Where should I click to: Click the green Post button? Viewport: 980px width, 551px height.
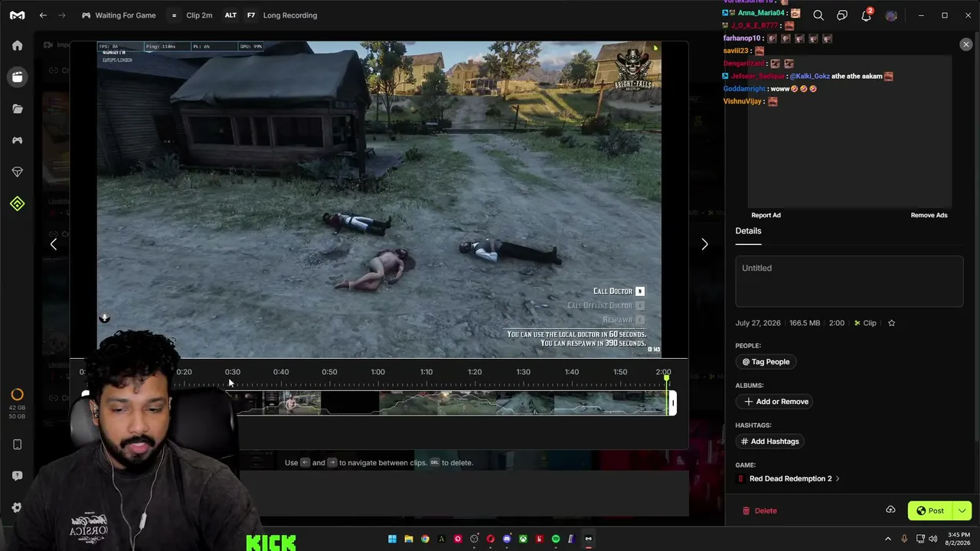(930, 510)
